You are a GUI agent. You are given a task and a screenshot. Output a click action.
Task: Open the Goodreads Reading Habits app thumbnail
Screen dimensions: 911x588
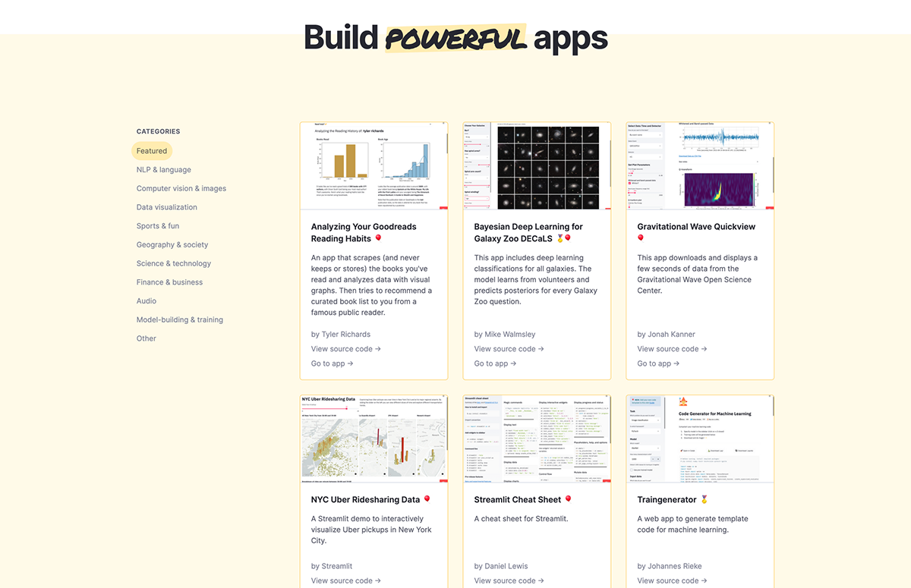click(x=374, y=166)
